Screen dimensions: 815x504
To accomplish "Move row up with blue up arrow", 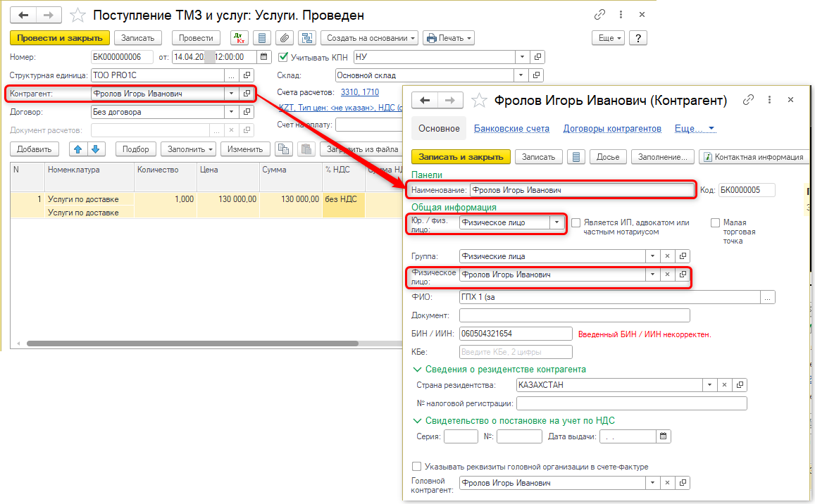I will coord(78,149).
